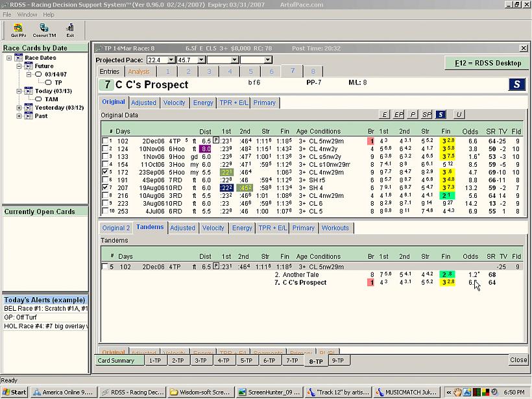The image size is (532, 399).
Task: Select the P running style filter button
Action: pos(413,115)
